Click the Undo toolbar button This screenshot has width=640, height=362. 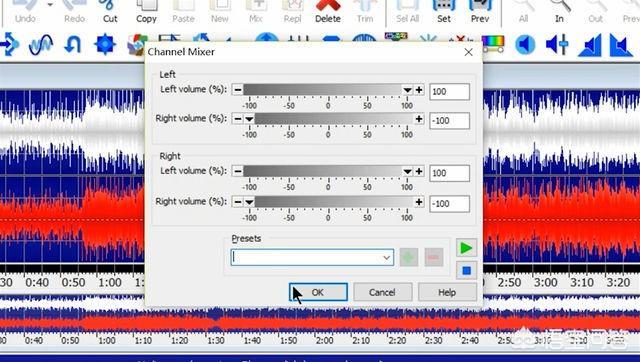[25, 12]
